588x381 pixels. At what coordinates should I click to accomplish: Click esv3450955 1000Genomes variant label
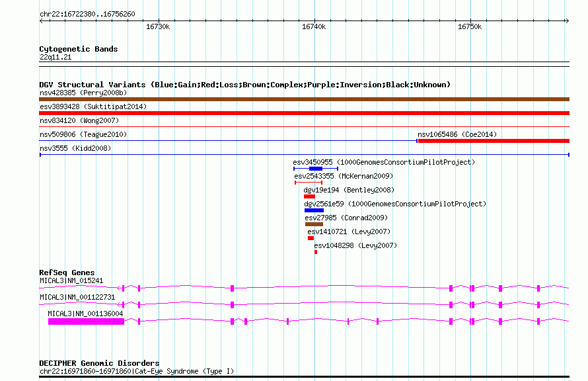pyautogui.click(x=384, y=162)
